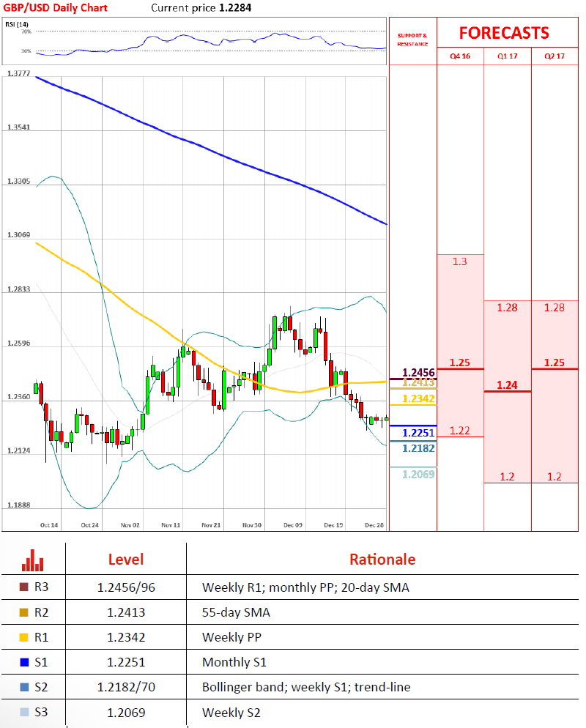Click the 1.2251 blue support label
This screenshot has width=586, height=728.
point(418,433)
